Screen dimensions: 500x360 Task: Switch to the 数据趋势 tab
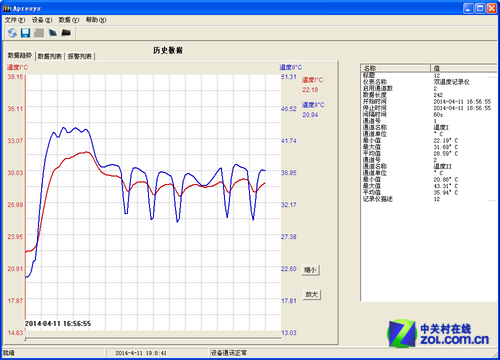[x=20, y=55]
